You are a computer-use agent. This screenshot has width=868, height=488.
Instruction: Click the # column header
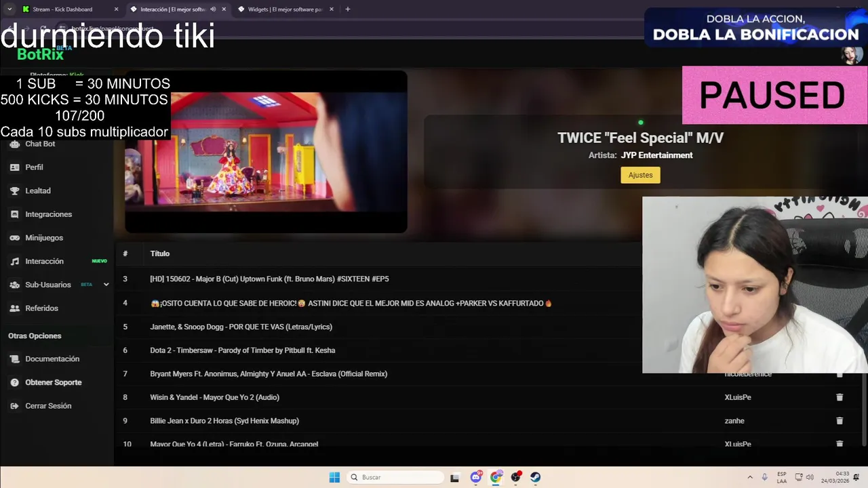pyautogui.click(x=125, y=253)
